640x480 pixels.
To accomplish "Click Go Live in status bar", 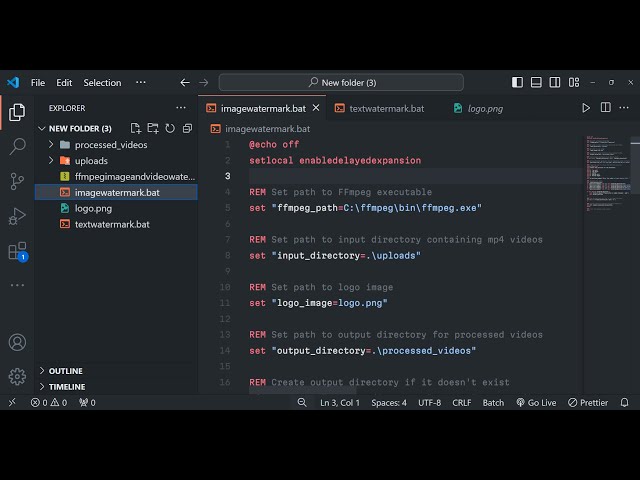I will [536, 403].
